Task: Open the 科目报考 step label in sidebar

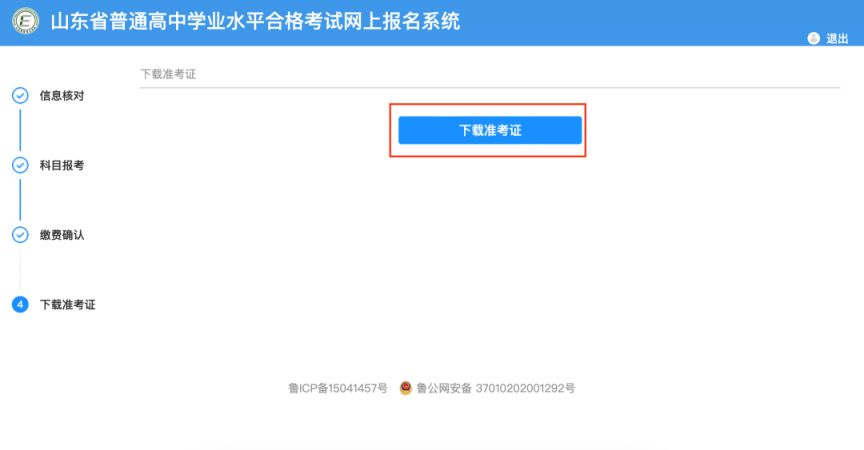Action: [x=62, y=165]
